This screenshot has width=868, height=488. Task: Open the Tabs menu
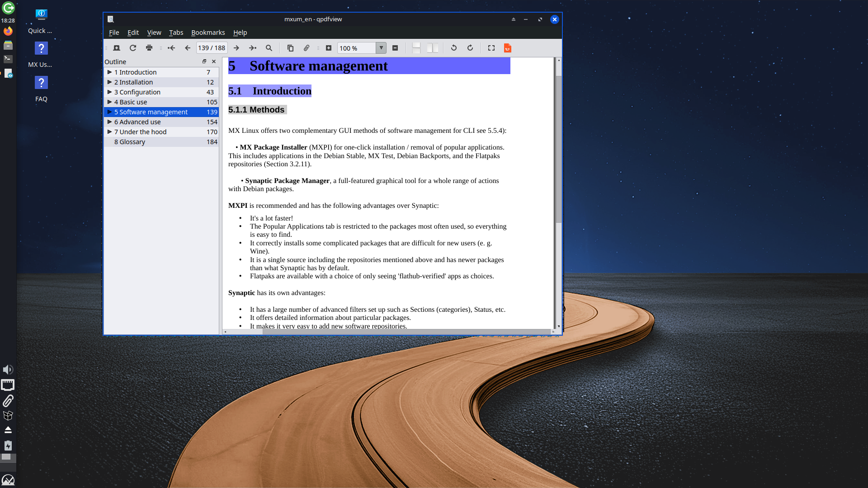pos(176,33)
